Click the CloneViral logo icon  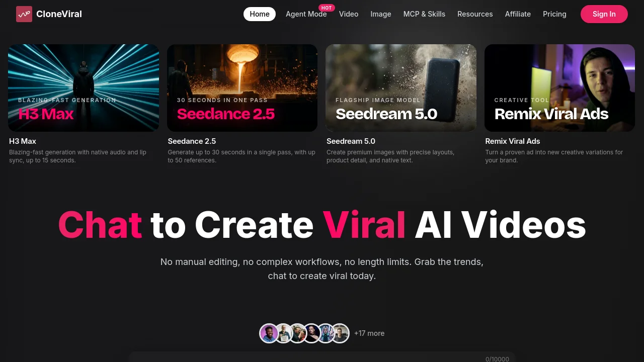(x=24, y=14)
